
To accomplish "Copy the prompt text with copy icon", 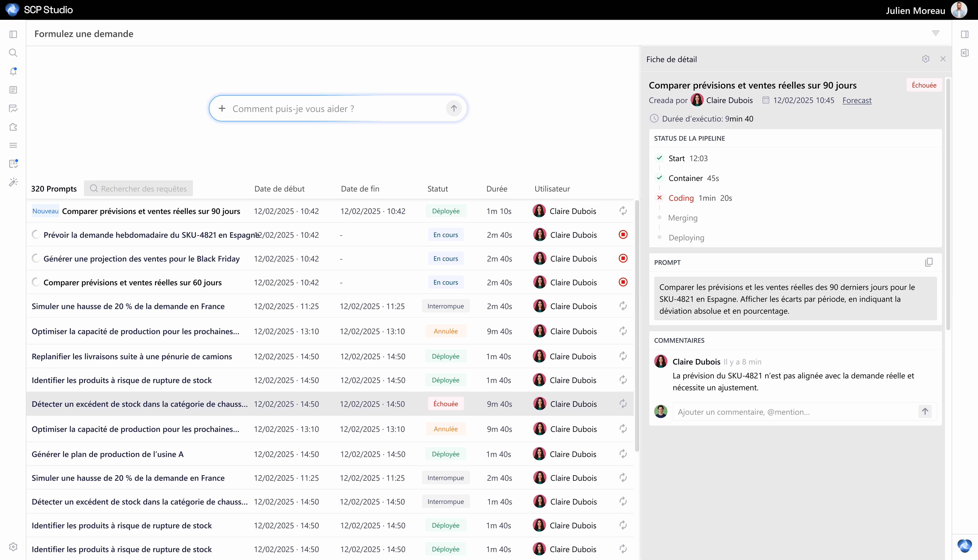I will coord(928,262).
